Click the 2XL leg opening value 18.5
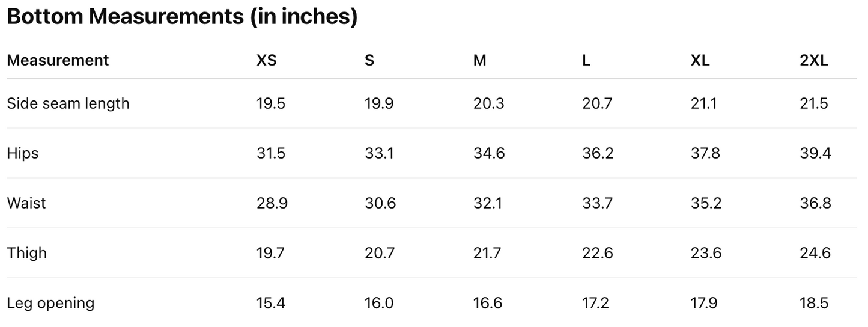This screenshot has width=868, height=327. coord(814,303)
